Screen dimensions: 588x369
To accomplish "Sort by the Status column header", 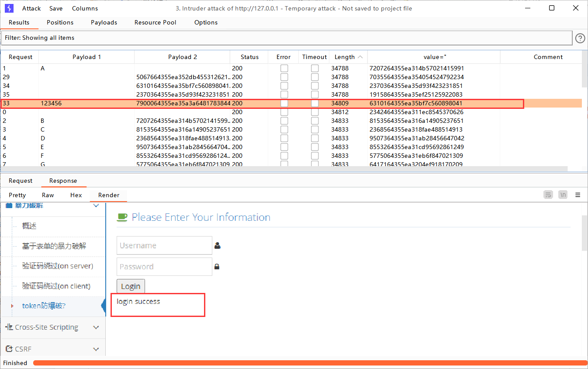I will pyautogui.click(x=249, y=57).
